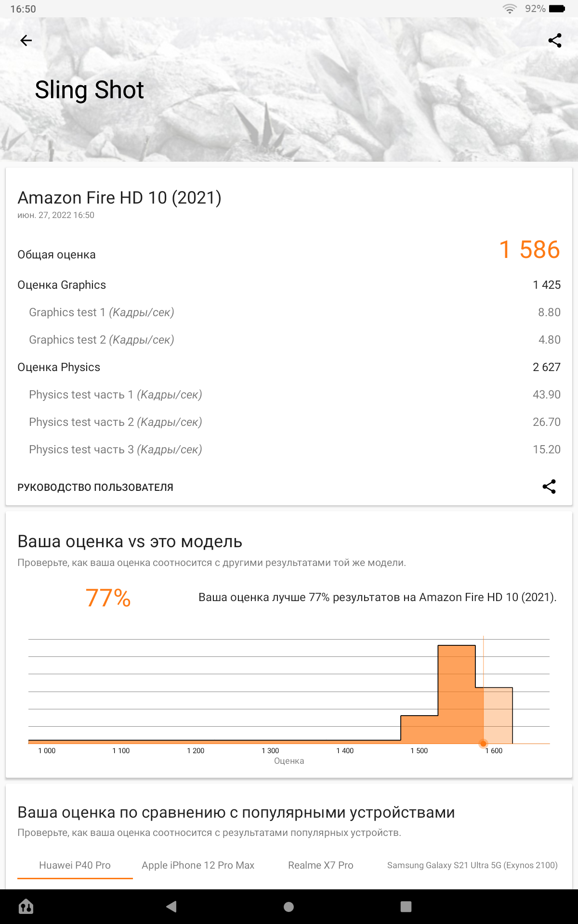Screen dimensions: 578x924
Task: Select the Huawei P40 Pro tab
Action: (x=75, y=865)
